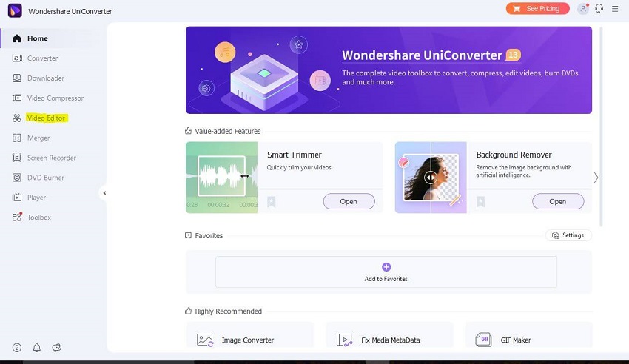This screenshot has width=629, height=364.
Task: Open DVD Burner label
Action: 46,178
